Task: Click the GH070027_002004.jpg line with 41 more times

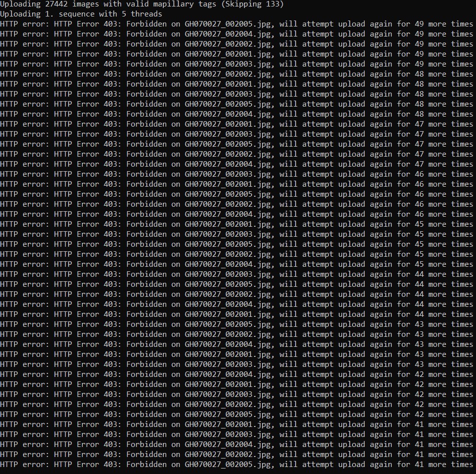Action: click(x=236, y=444)
